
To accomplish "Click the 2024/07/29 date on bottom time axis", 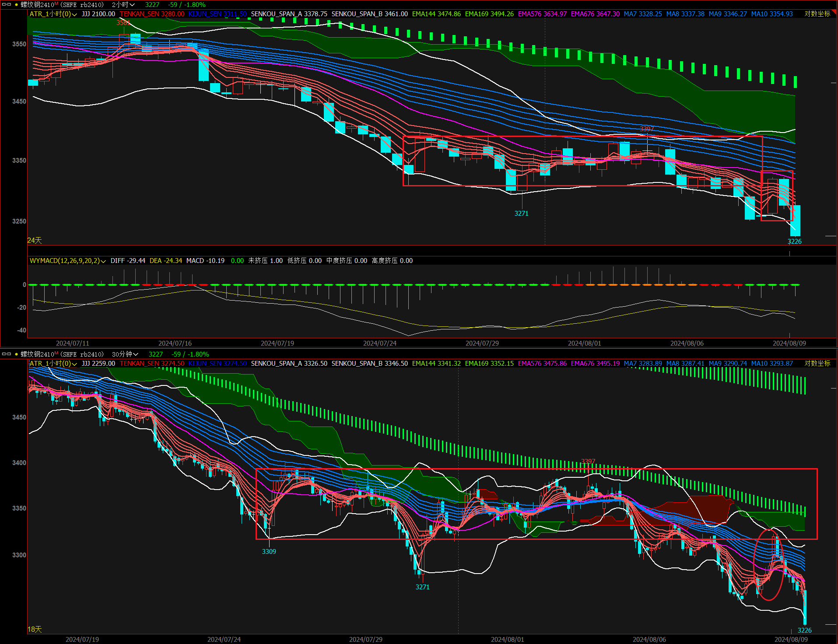I will [365, 639].
